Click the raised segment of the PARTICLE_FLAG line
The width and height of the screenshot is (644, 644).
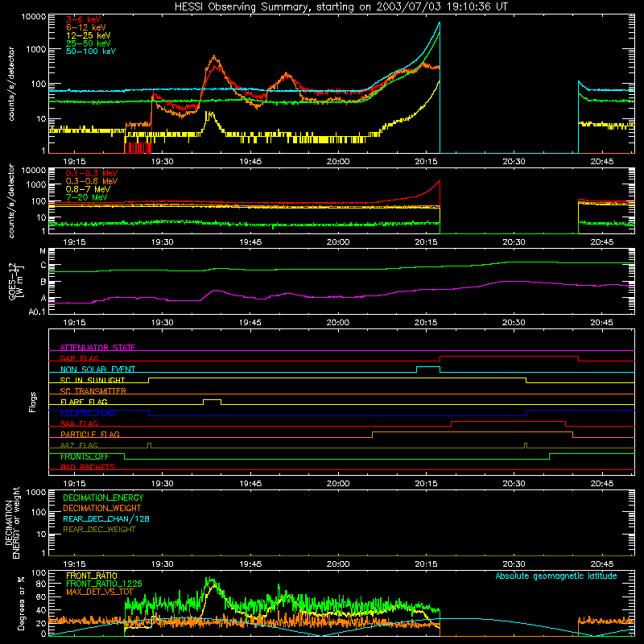(x=473, y=432)
